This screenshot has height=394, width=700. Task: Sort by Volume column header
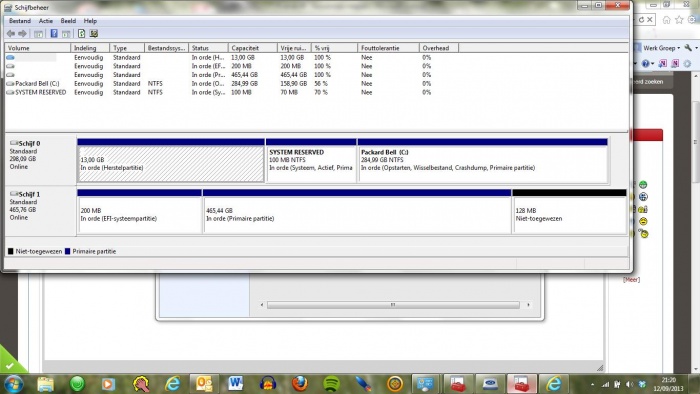(38, 48)
